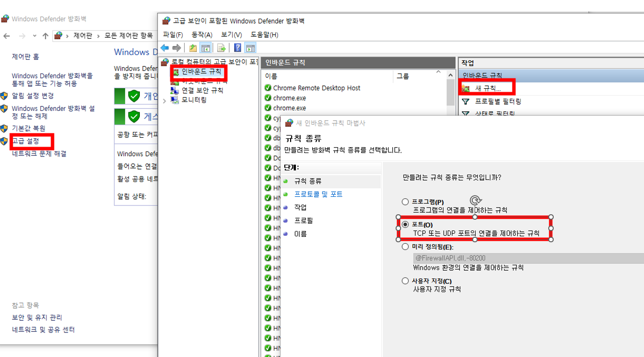Select 인바운드 규칙 in the console tree

pos(201,72)
